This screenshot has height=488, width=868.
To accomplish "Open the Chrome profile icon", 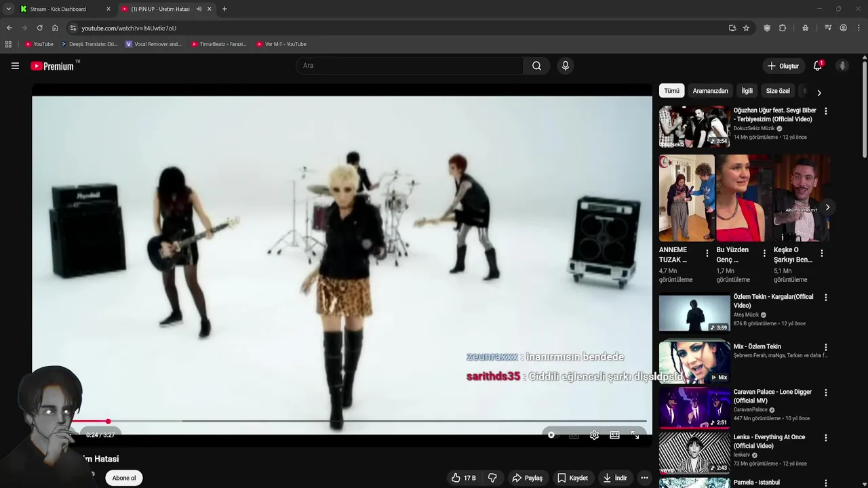I will (x=843, y=28).
